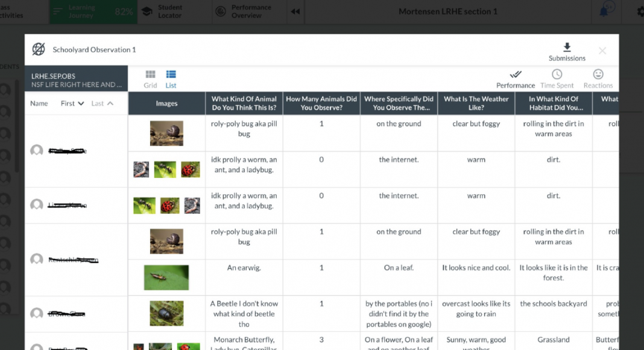Switch to Grid view

(x=150, y=78)
